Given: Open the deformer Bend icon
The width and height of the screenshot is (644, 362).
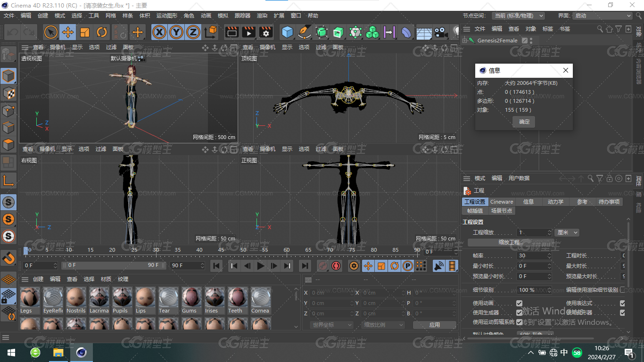Looking at the screenshot, I should point(406,32).
